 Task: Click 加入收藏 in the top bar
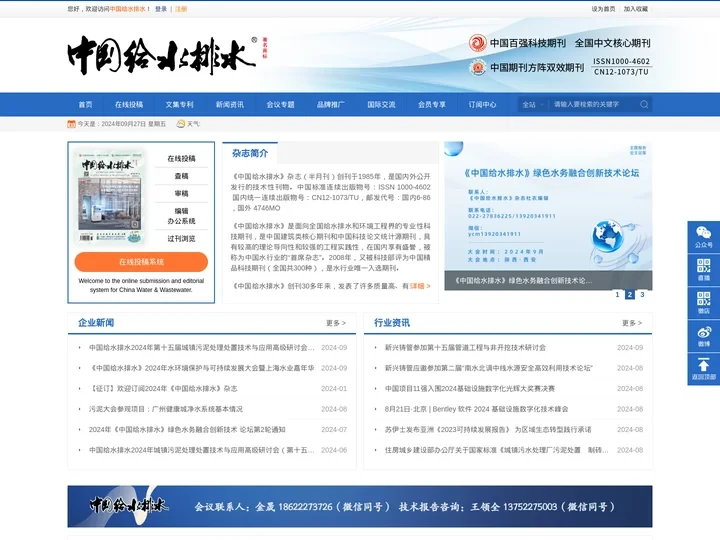point(636,9)
